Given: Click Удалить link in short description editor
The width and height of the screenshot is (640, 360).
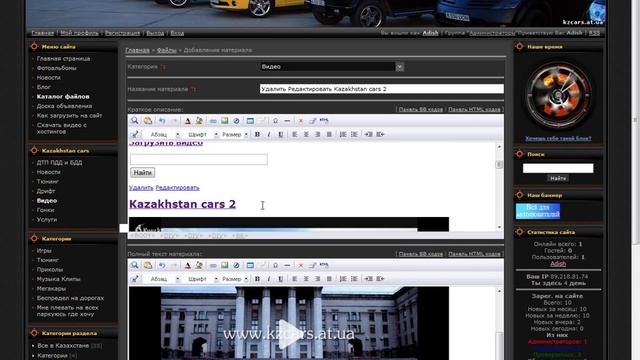Looking at the screenshot, I should coord(141,188).
